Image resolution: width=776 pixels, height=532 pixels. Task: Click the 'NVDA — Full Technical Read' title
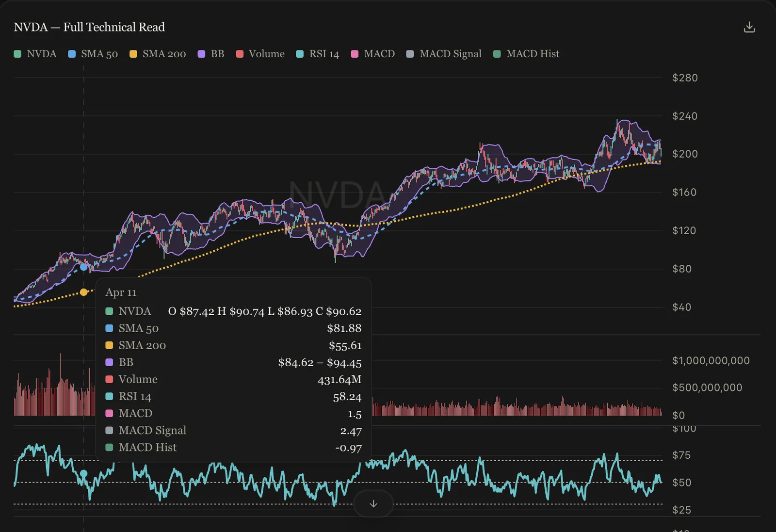pyautogui.click(x=89, y=27)
